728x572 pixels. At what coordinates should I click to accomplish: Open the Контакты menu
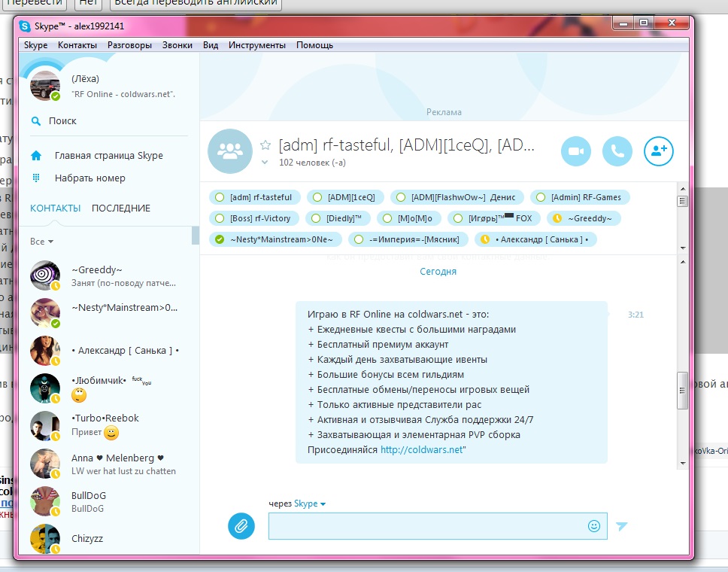77,45
